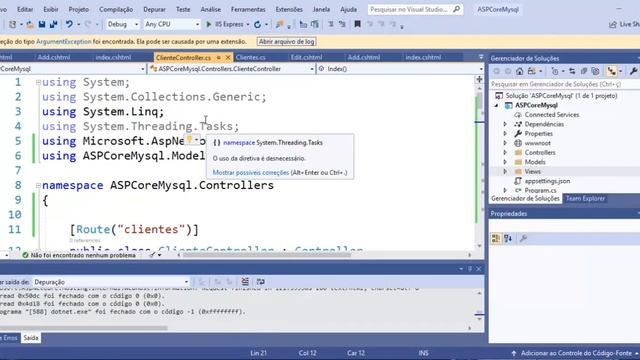Click the Categorized view icon in Properties panel
This screenshot has width=640, height=360.
click(x=496, y=238)
